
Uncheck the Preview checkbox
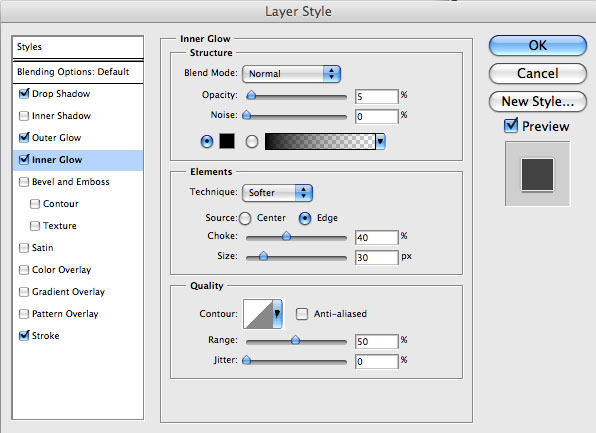point(510,126)
